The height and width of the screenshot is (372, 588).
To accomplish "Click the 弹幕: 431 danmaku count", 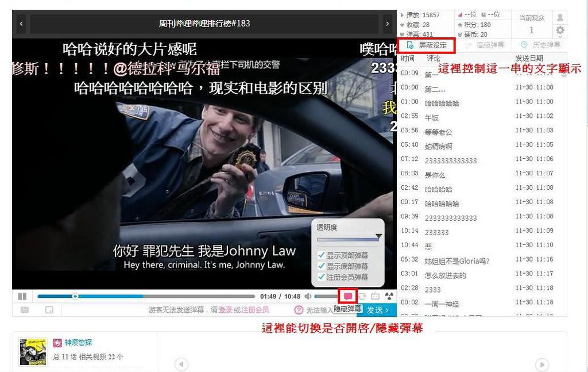I will point(417,34).
